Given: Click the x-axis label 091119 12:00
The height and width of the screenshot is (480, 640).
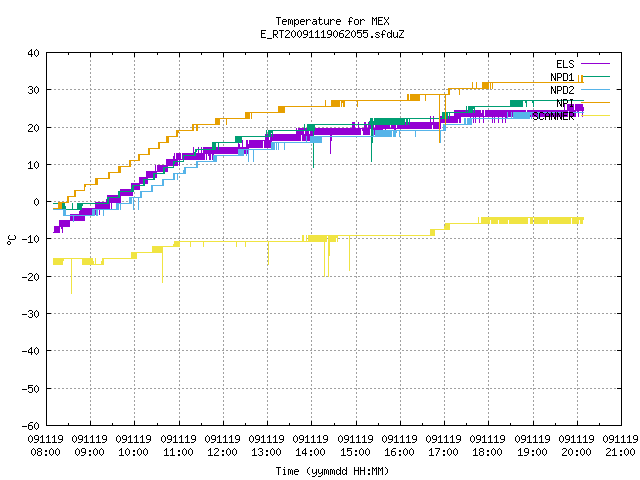Looking at the screenshot, I should (222, 446).
